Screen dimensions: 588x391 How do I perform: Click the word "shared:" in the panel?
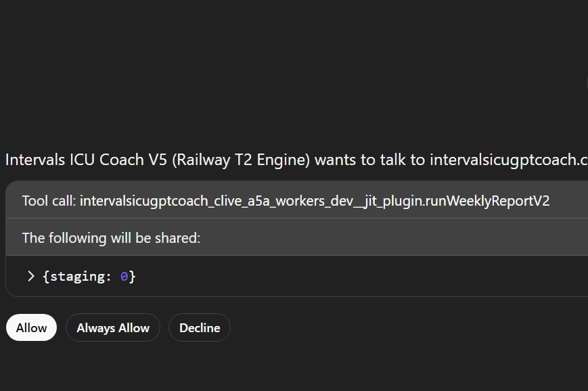[x=180, y=238]
